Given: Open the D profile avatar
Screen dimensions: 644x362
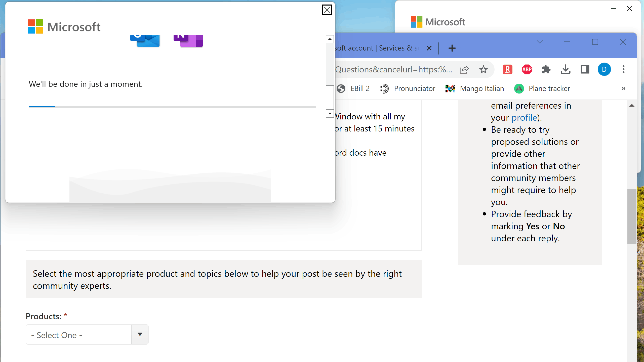Looking at the screenshot, I should (604, 69).
